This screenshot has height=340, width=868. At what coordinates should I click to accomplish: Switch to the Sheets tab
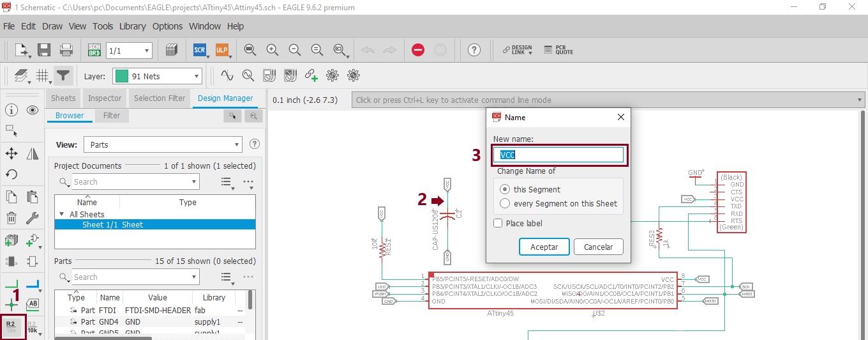click(63, 98)
